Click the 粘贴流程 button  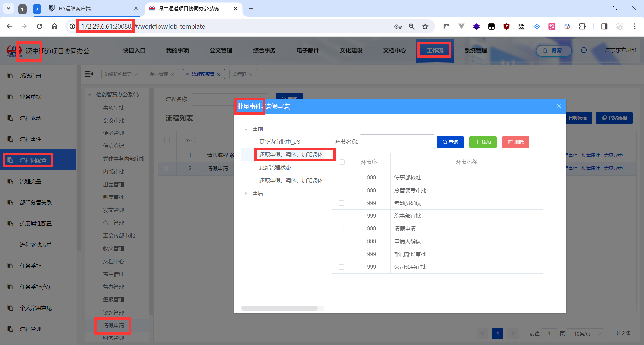tap(614, 118)
